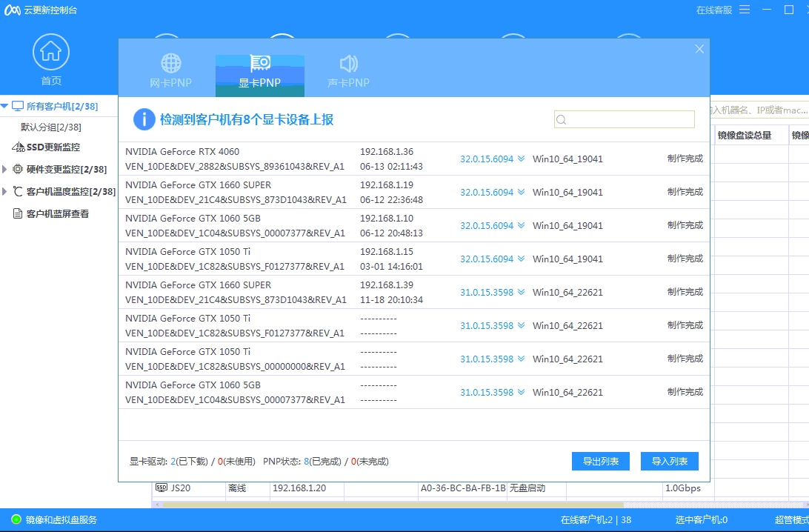The height and width of the screenshot is (532, 809).
Task: Click the 2(已下载) driver count text
Action: [190, 462]
